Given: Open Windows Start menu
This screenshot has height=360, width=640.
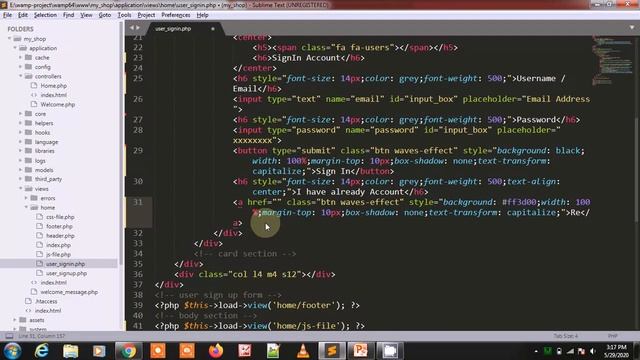Looking at the screenshot, I should click(12, 351).
